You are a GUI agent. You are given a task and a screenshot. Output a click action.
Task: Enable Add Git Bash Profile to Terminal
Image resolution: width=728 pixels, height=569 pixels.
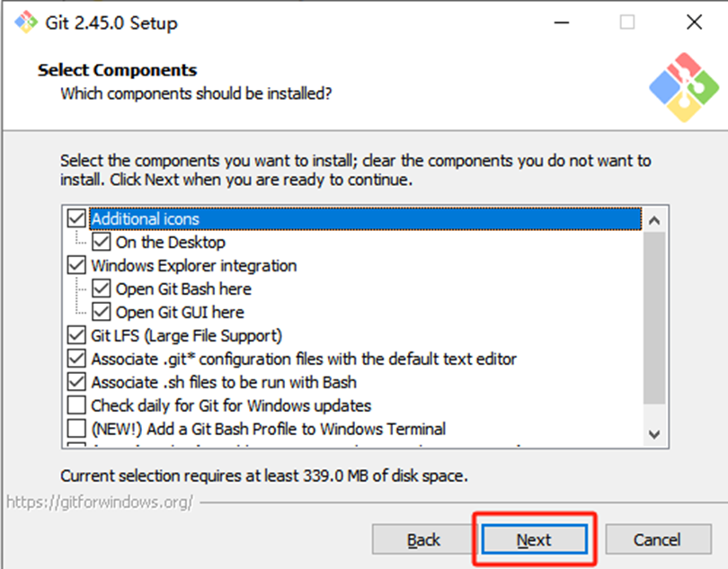pos(76,428)
